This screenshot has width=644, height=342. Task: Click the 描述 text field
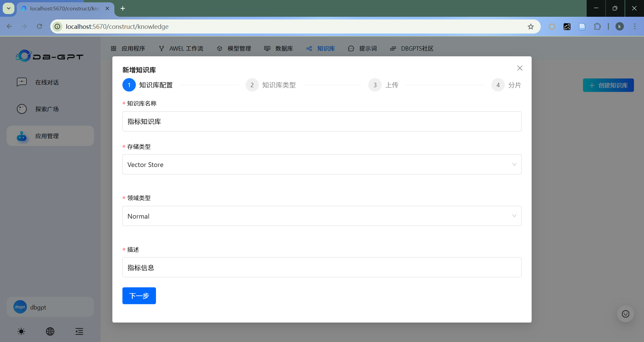coord(321,268)
